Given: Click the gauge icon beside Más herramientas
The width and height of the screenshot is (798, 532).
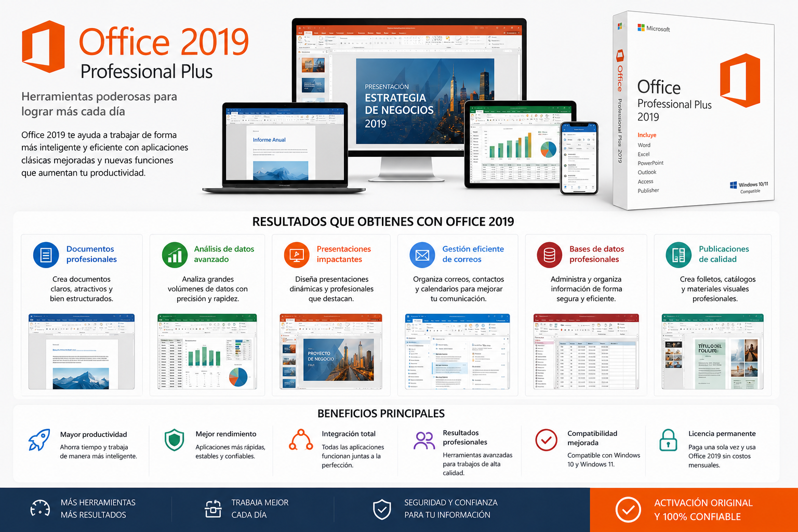Looking at the screenshot, I should point(41,509).
